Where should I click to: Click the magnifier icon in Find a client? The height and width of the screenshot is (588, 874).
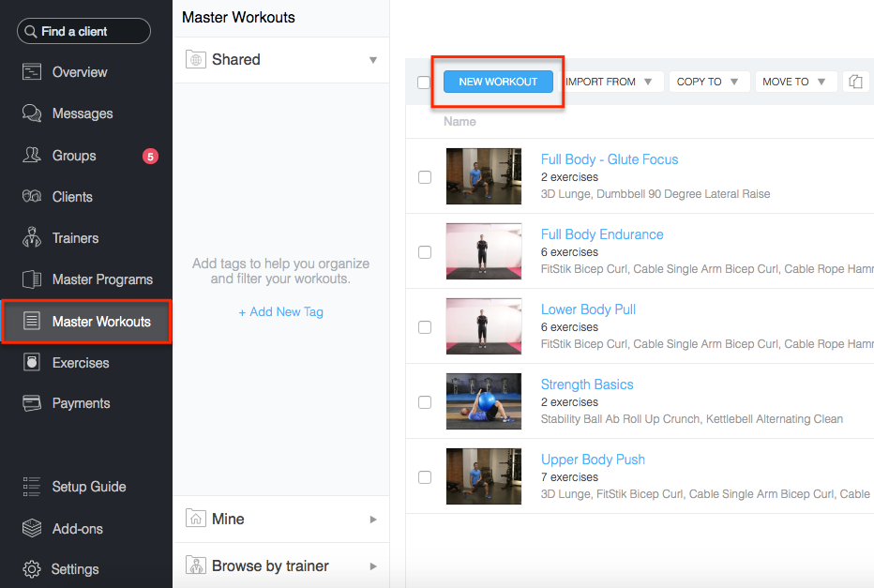[x=31, y=32]
